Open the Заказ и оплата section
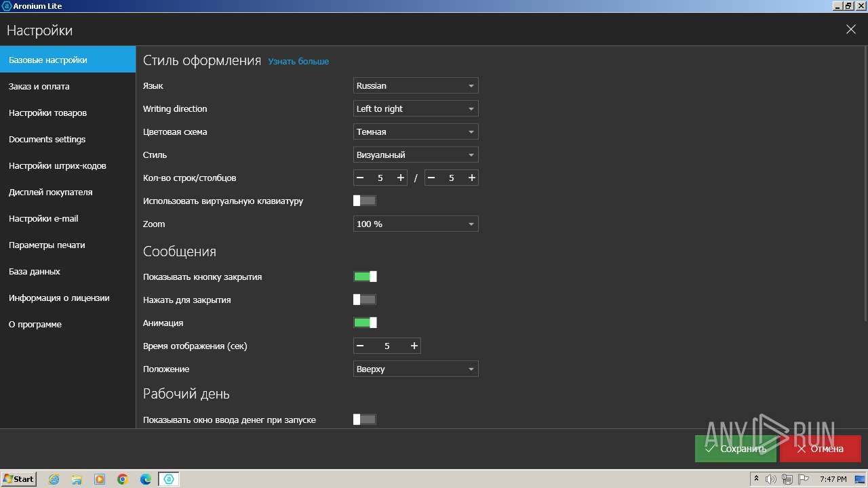868x488 pixels. (68, 86)
